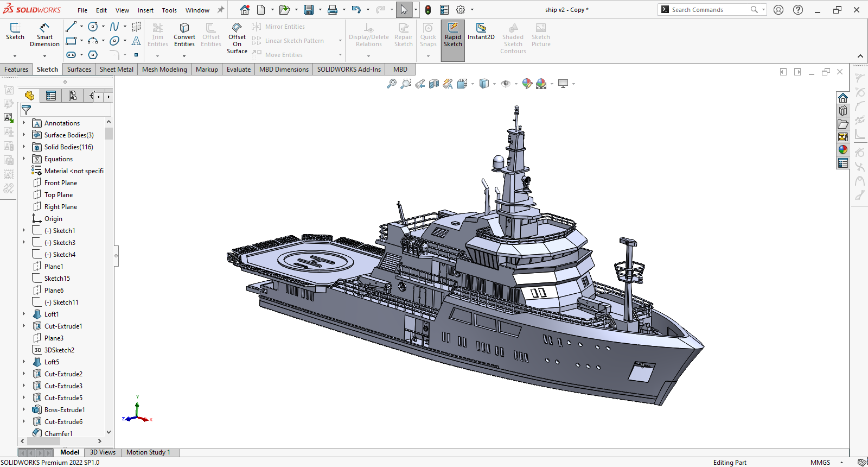Expand the Boss-Extrude1 feature node
868x467 pixels.
(24, 410)
